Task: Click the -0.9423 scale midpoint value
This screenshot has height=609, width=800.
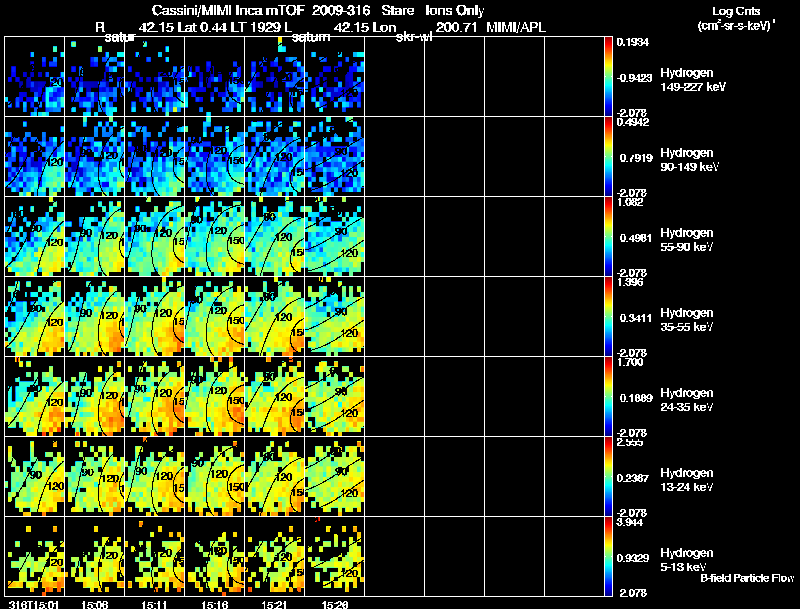Action: 634,78
